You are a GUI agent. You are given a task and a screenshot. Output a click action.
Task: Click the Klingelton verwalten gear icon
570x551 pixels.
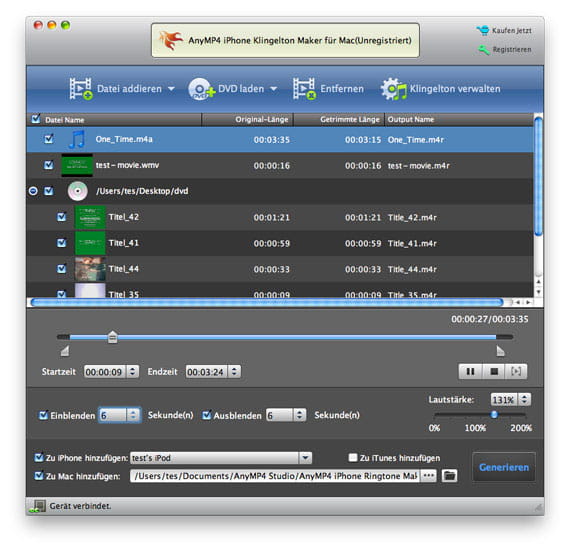click(393, 89)
